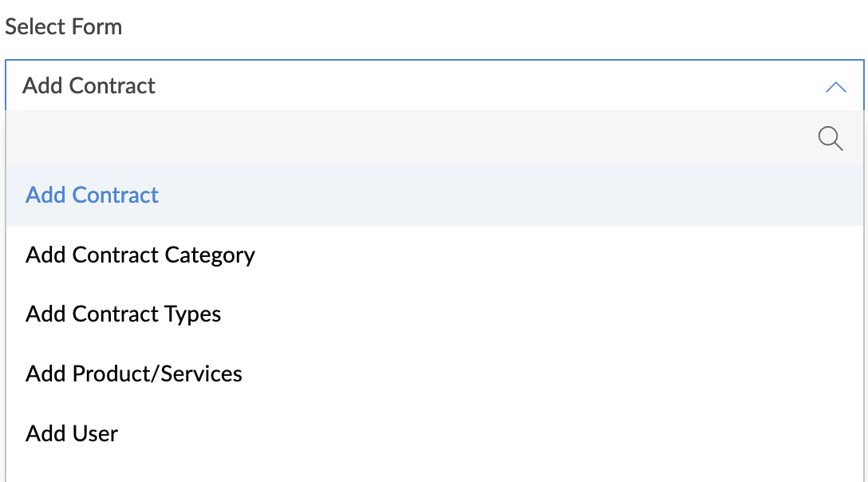Click the magnifying glass search icon
The height and width of the screenshot is (482, 868).
(x=831, y=139)
